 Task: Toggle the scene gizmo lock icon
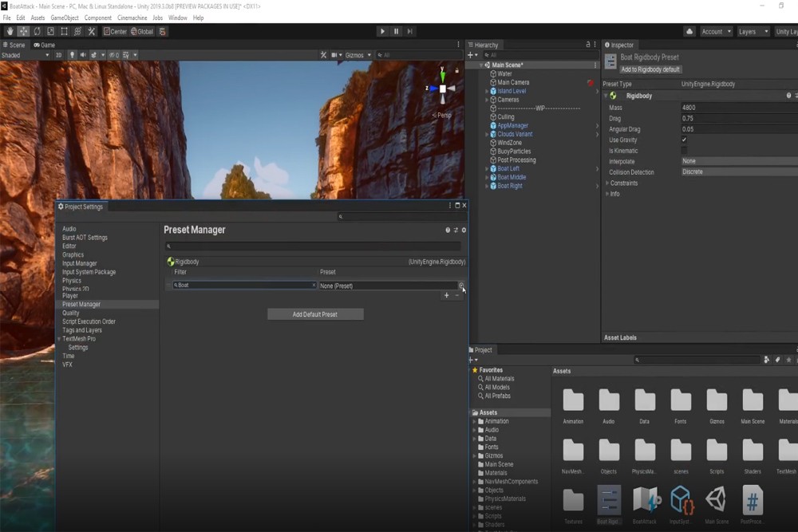point(457,71)
